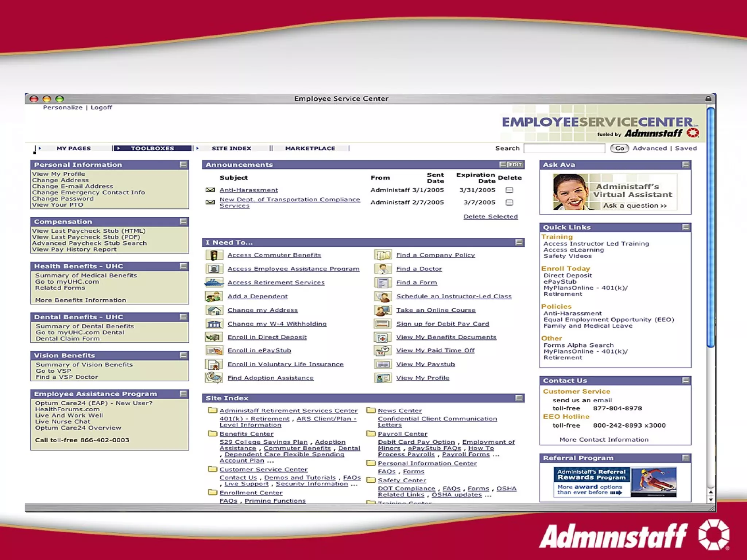Viewport: 747px width, 560px height.
Task: Click the card icon for Debit Pay Card signup
Action: click(383, 324)
